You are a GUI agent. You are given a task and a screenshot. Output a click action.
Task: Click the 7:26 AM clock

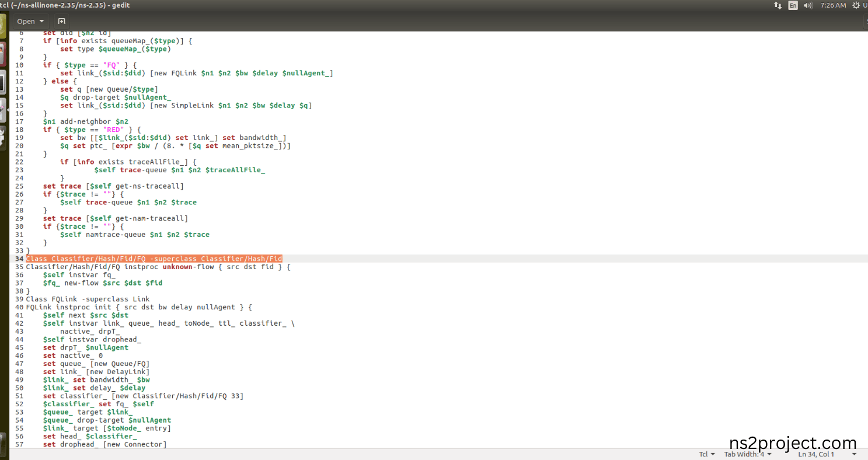833,5
